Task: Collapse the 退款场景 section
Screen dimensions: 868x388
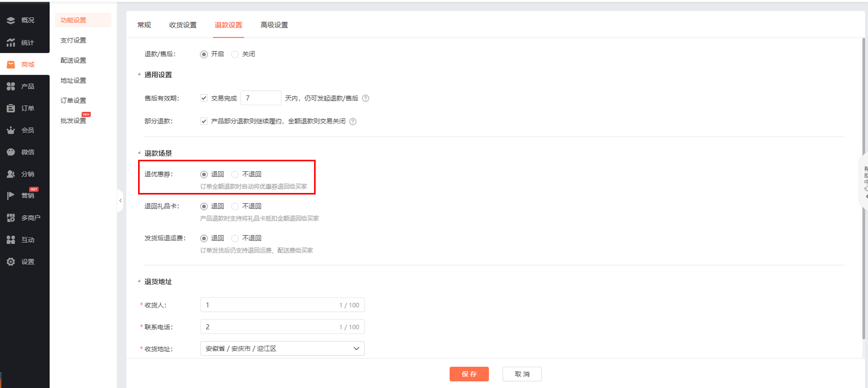Action: coord(139,153)
